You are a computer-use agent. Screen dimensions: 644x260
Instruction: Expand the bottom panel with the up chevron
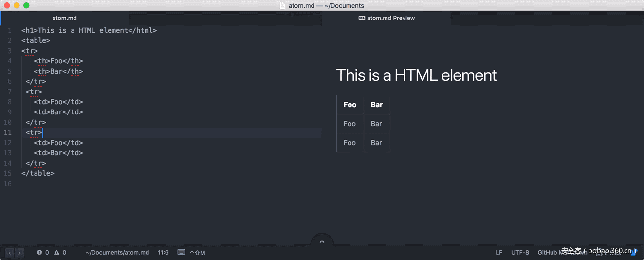(322, 241)
